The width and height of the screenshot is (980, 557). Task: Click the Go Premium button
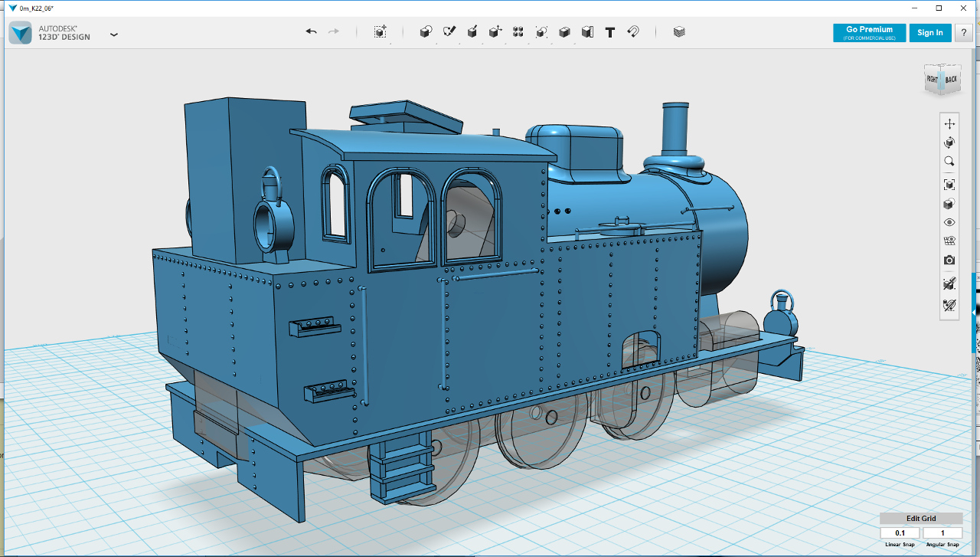click(869, 32)
